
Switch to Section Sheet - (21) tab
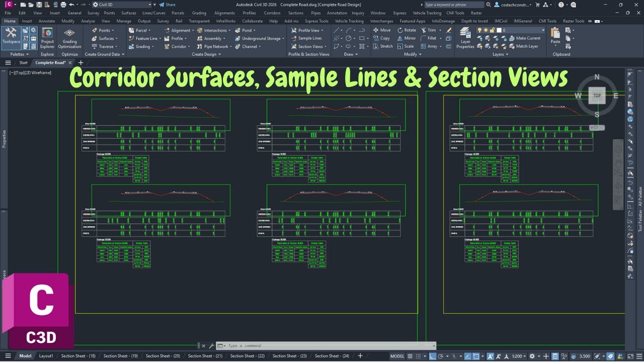(205, 356)
